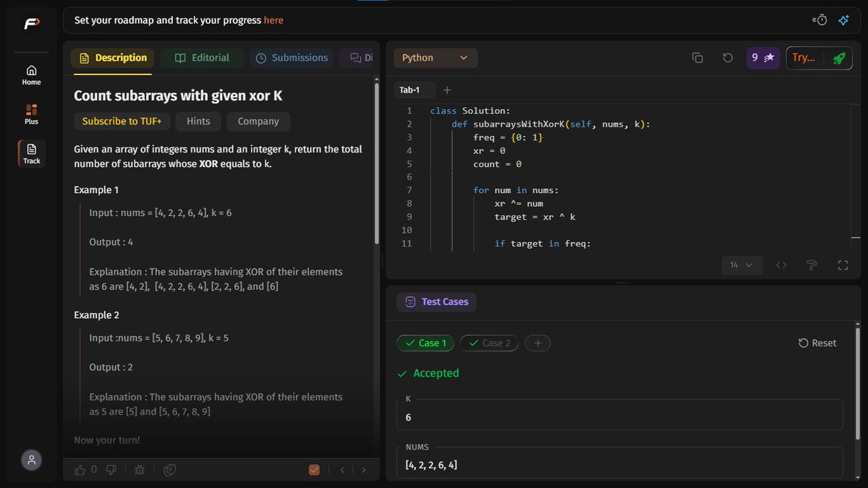Click 'Example 1' heading
868x488 pixels.
tap(96, 189)
